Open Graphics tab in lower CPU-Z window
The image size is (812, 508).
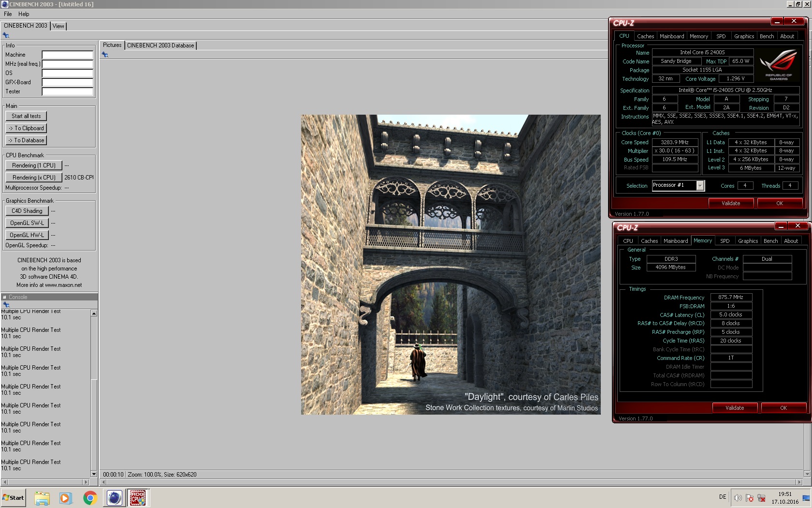coord(748,241)
